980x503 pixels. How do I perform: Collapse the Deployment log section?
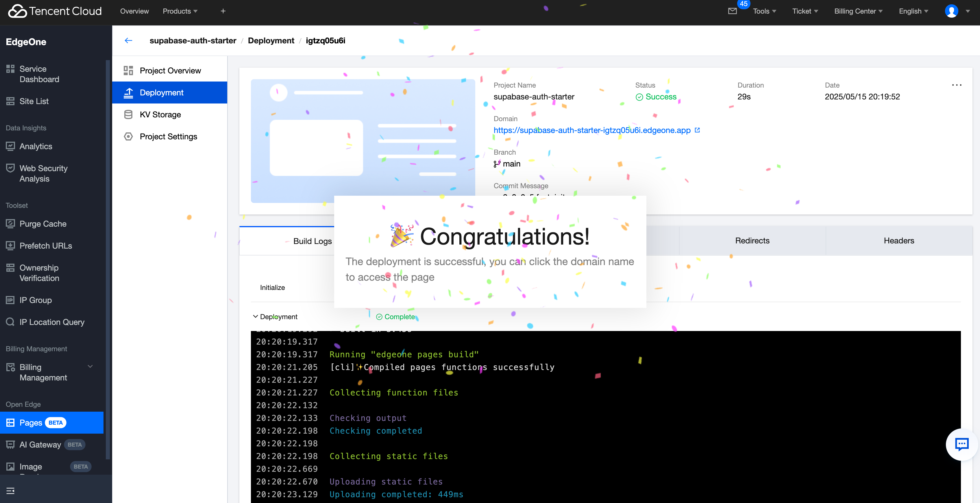point(255,317)
